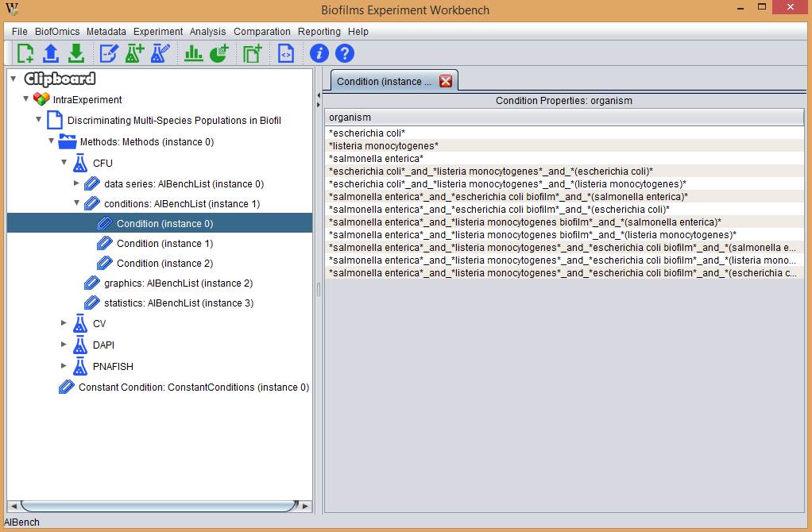Click the green copy-plus comparison icon
This screenshot has height=532, width=812.
[x=252, y=53]
